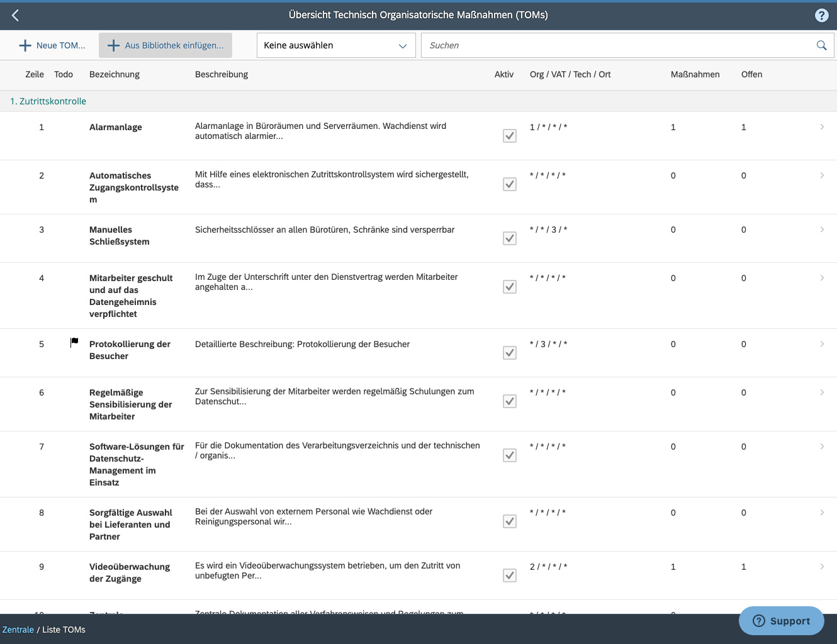Viewport: 837px width, 644px height.
Task: Click the back arrow in the header
Action: [15, 15]
